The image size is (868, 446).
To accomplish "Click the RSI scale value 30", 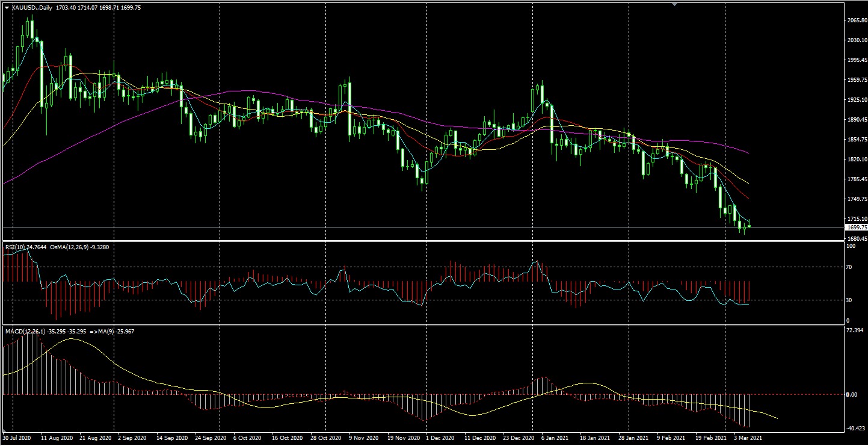I will pyautogui.click(x=849, y=300).
